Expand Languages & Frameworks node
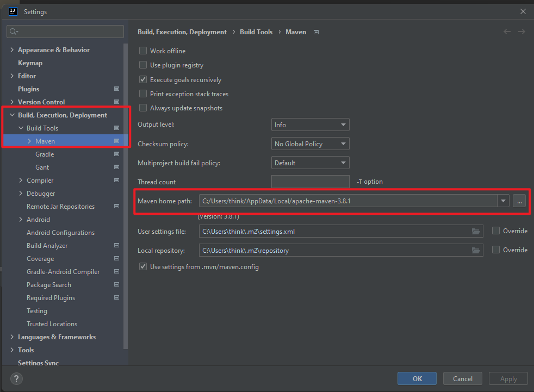The image size is (534, 392). click(x=13, y=337)
